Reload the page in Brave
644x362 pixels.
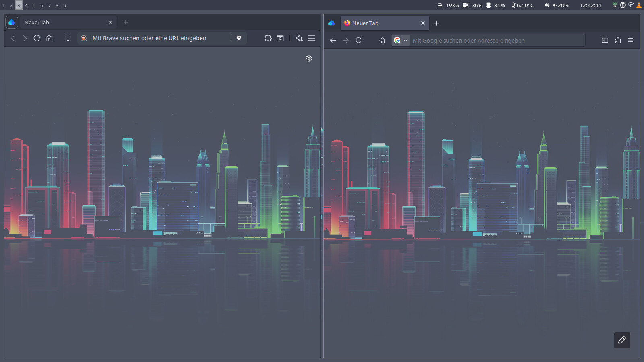[x=37, y=38]
